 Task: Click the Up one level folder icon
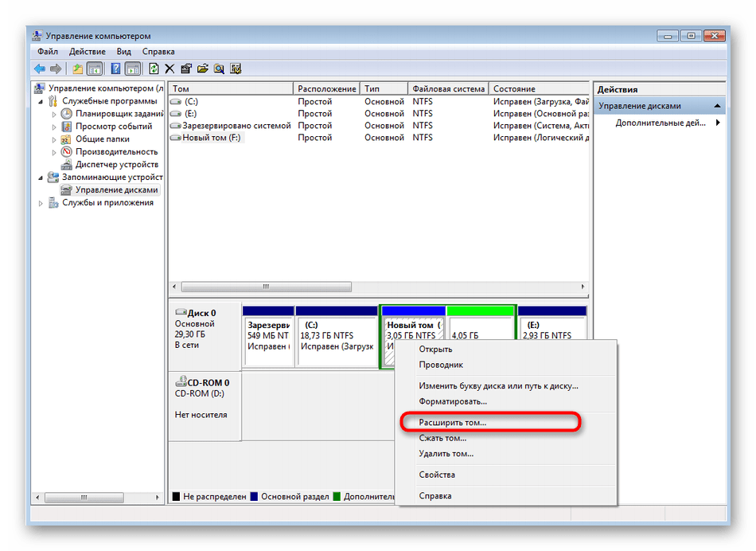pyautogui.click(x=77, y=68)
